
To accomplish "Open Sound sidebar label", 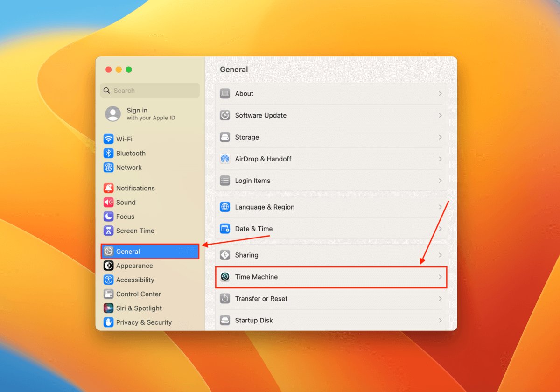I will [126, 203].
